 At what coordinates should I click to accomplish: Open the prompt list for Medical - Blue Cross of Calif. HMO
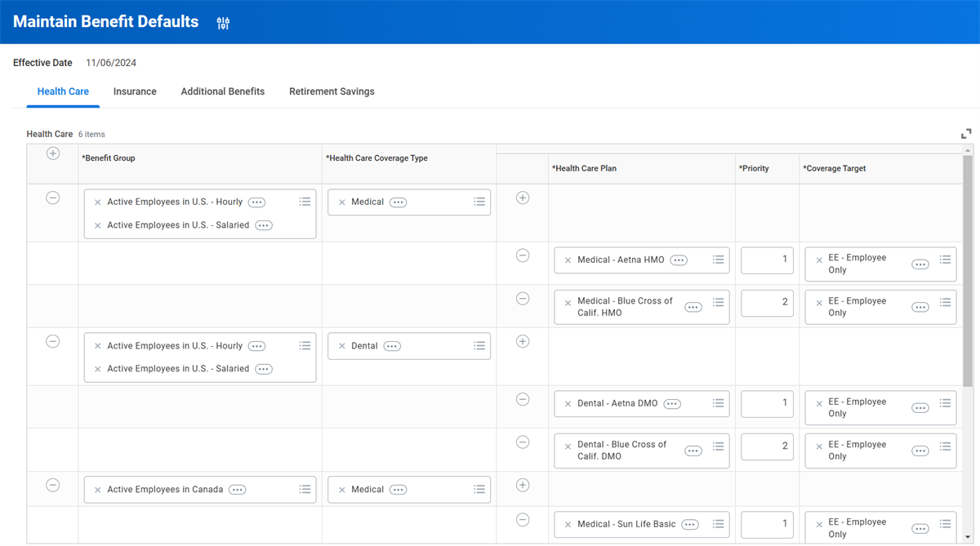coord(719,302)
